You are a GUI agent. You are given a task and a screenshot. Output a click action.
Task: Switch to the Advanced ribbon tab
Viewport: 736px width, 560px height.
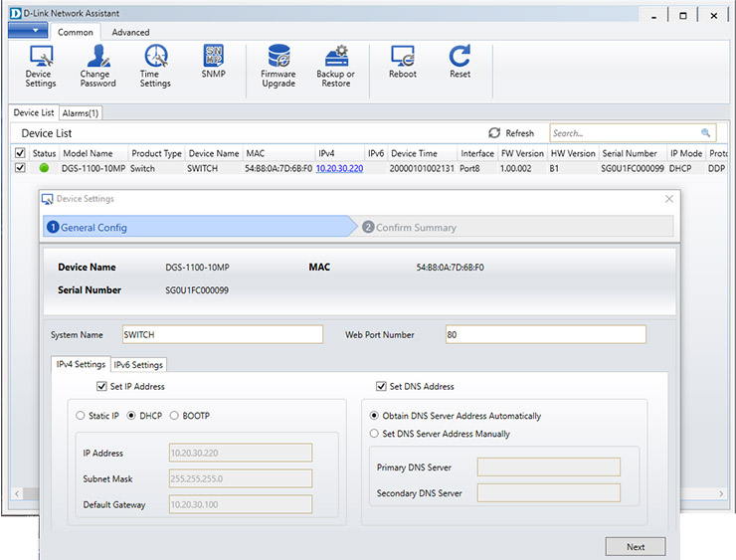click(130, 33)
